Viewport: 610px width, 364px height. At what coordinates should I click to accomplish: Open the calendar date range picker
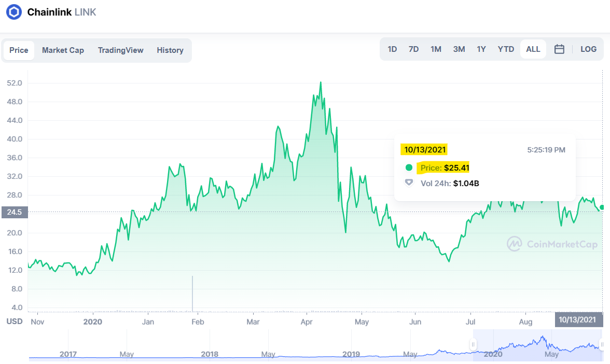559,49
